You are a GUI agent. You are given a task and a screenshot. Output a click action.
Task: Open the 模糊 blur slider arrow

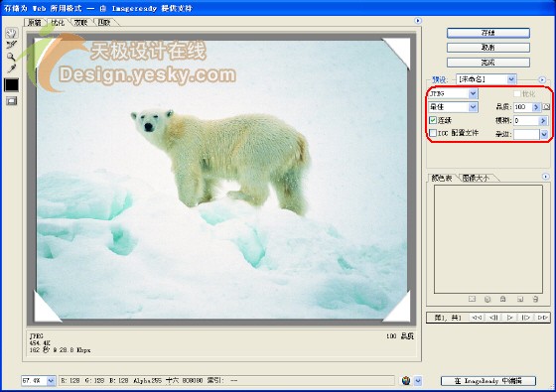coord(544,121)
